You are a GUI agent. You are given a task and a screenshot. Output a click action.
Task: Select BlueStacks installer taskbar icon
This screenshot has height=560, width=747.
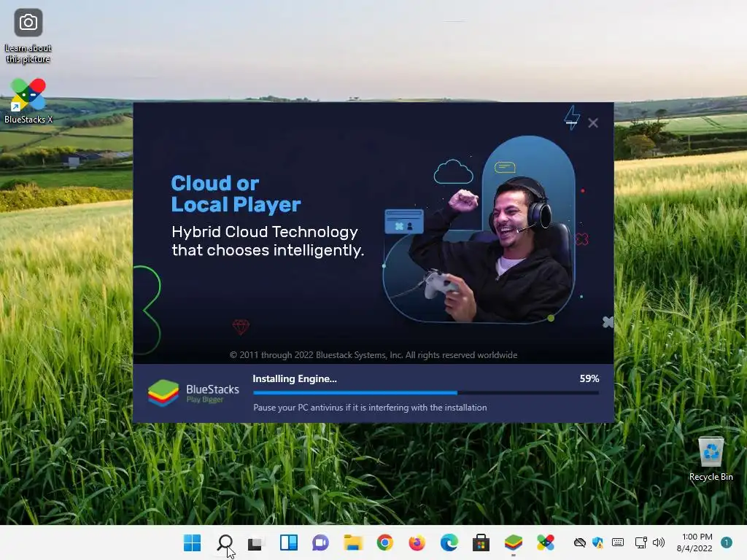tap(514, 542)
